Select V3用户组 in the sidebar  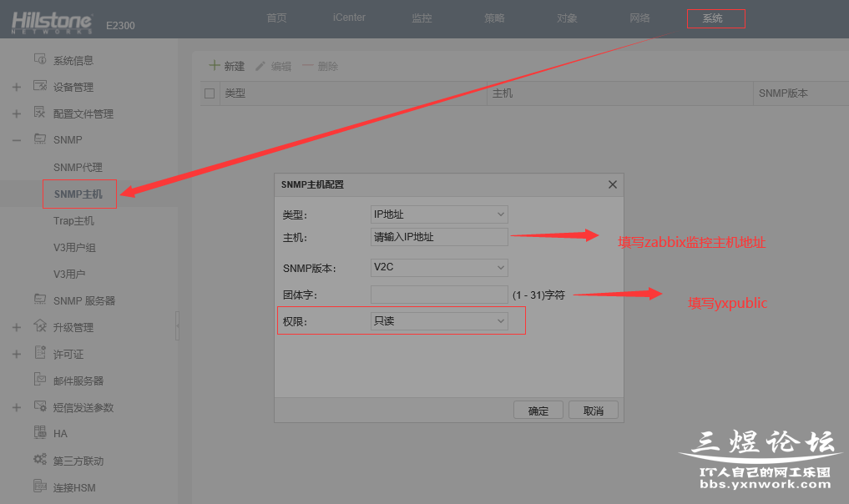(x=74, y=247)
